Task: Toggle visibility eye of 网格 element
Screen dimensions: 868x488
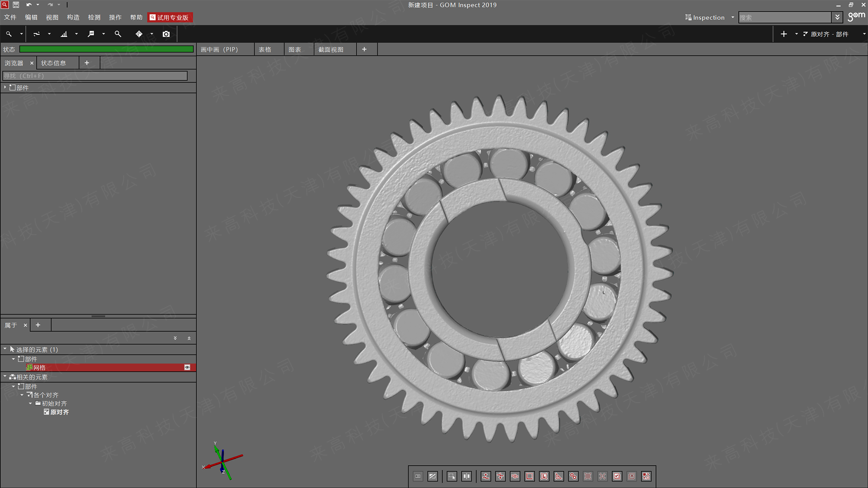Action: [x=187, y=367]
